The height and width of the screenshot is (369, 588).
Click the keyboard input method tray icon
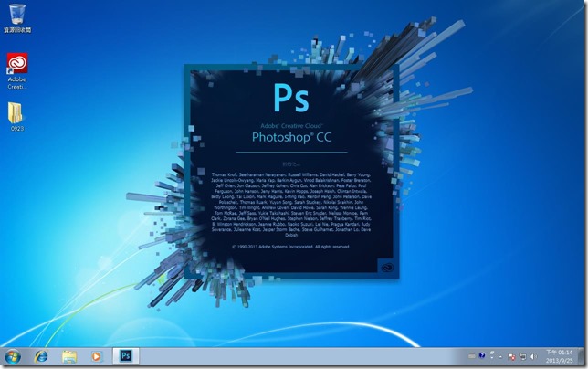point(472,356)
